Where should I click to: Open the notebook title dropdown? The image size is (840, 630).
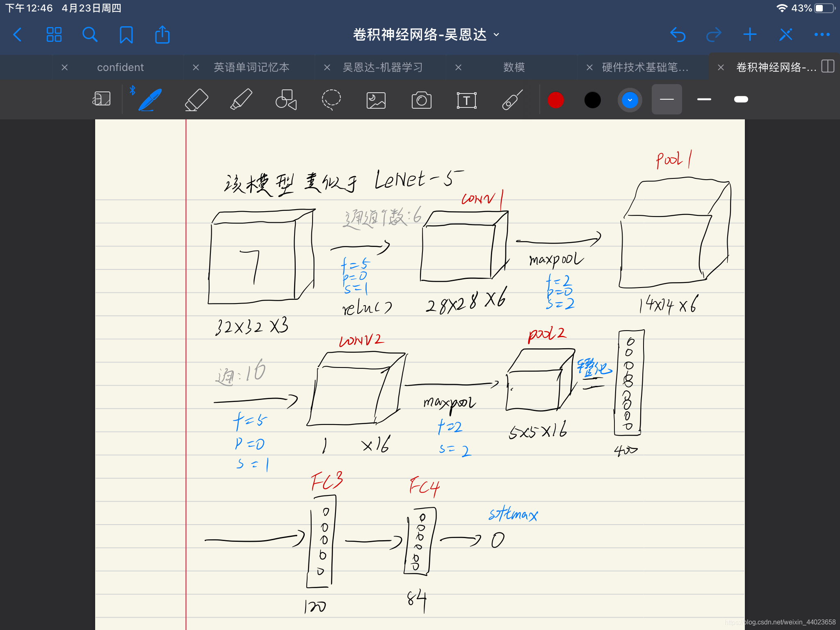coord(496,35)
